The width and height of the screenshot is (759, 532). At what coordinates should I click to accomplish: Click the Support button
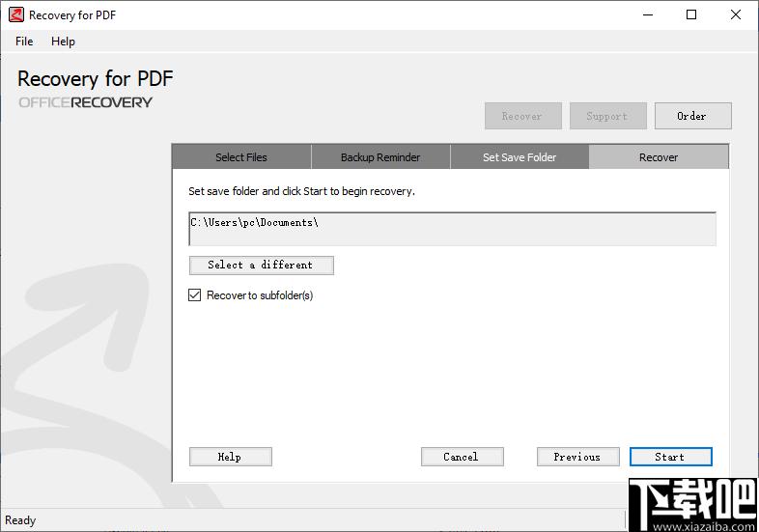608,116
